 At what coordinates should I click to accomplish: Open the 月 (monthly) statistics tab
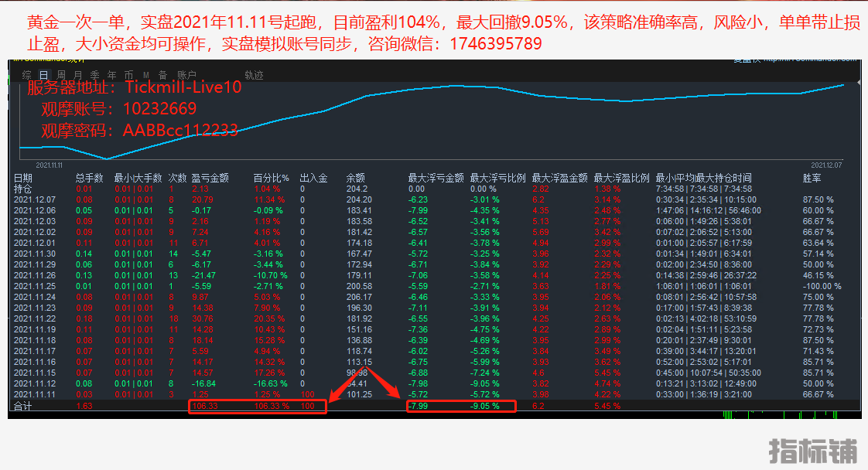click(78, 75)
